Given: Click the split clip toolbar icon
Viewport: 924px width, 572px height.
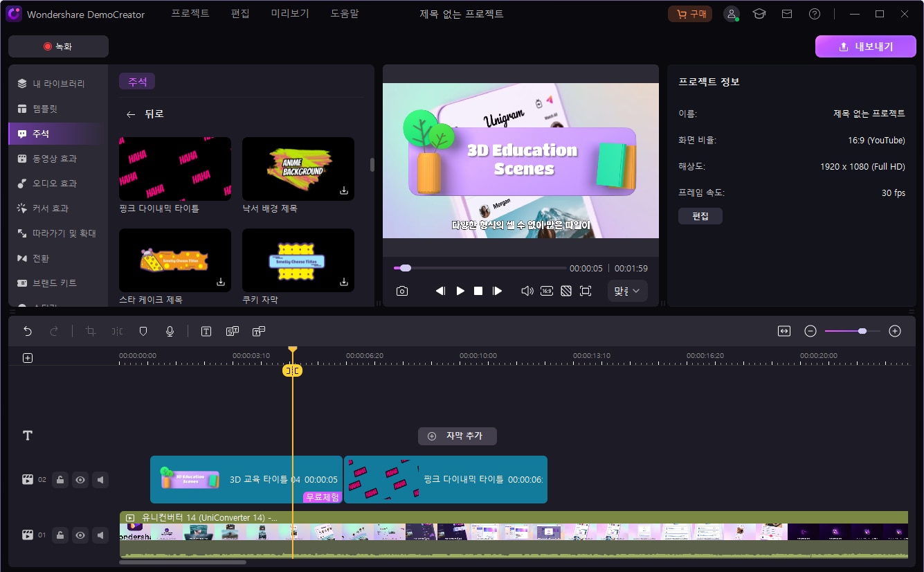Looking at the screenshot, I should coord(117,332).
